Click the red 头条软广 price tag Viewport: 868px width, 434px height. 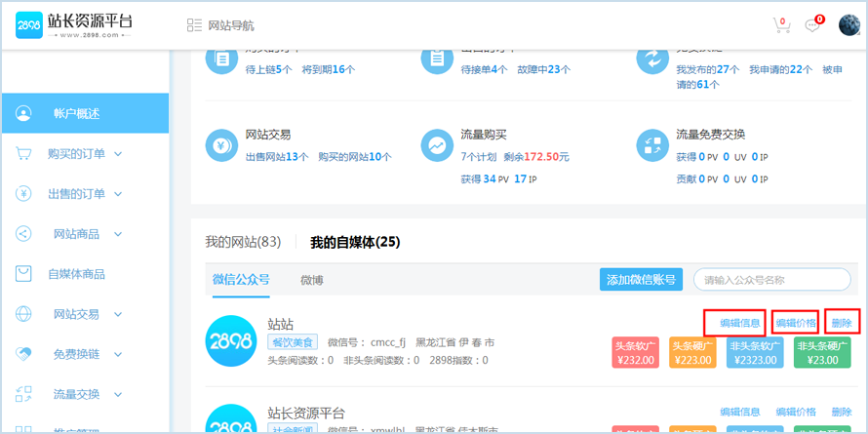click(x=637, y=352)
